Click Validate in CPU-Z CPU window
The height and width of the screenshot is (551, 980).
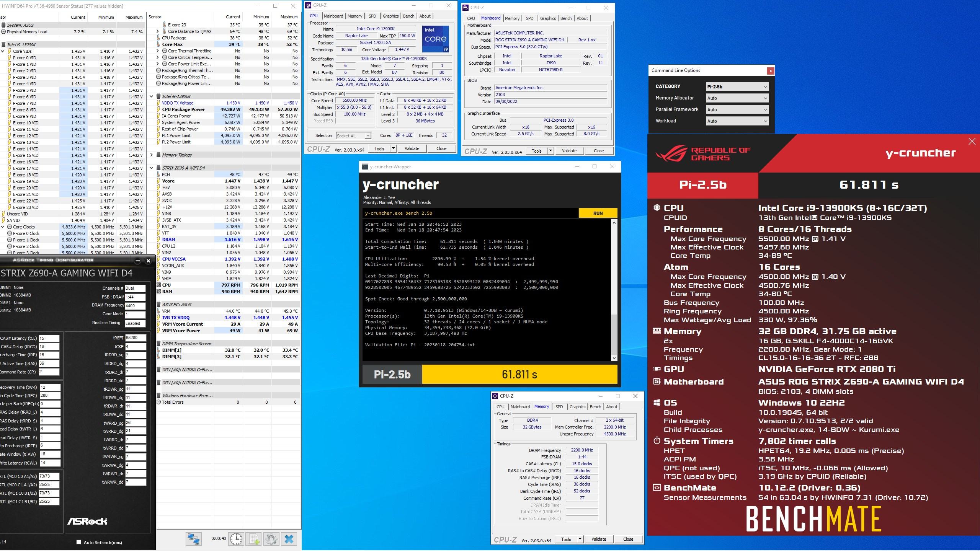click(x=412, y=148)
